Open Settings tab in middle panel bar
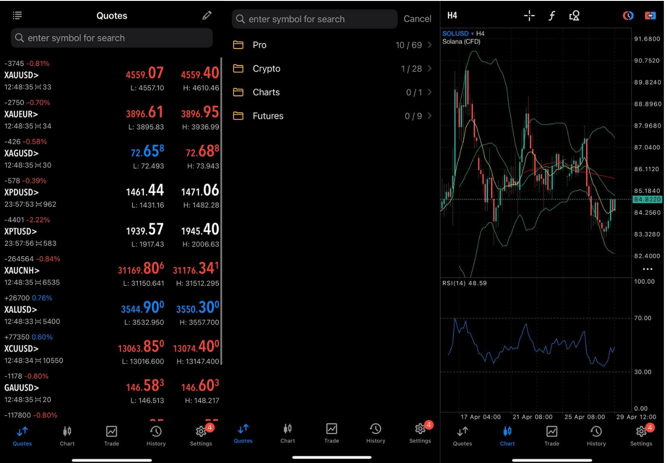 pos(420,434)
